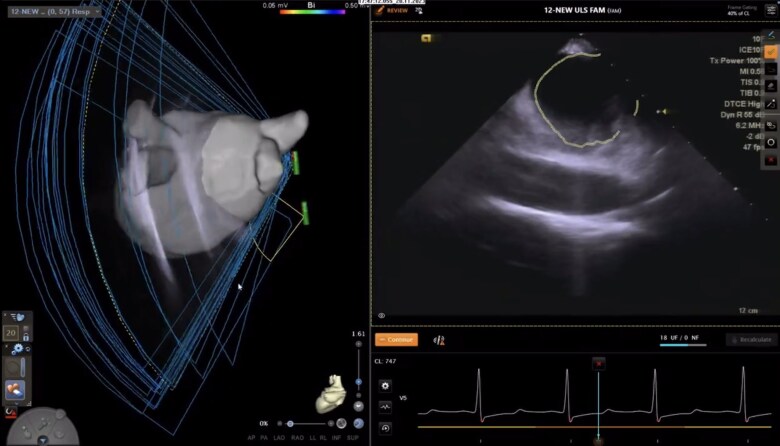Screen dimensions: 780x446
Task: Open the 12-NEW map selection dropdown
Action: pyautogui.click(x=55, y=11)
